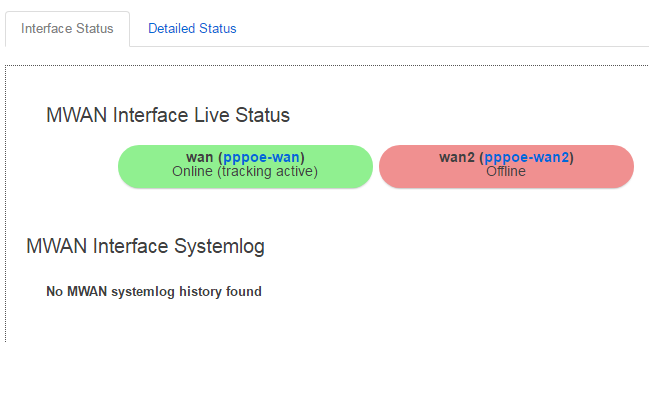This screenshot has width=649, height=401.
Task: Click the bold wan label in green pill
Action: click(200, 157)
